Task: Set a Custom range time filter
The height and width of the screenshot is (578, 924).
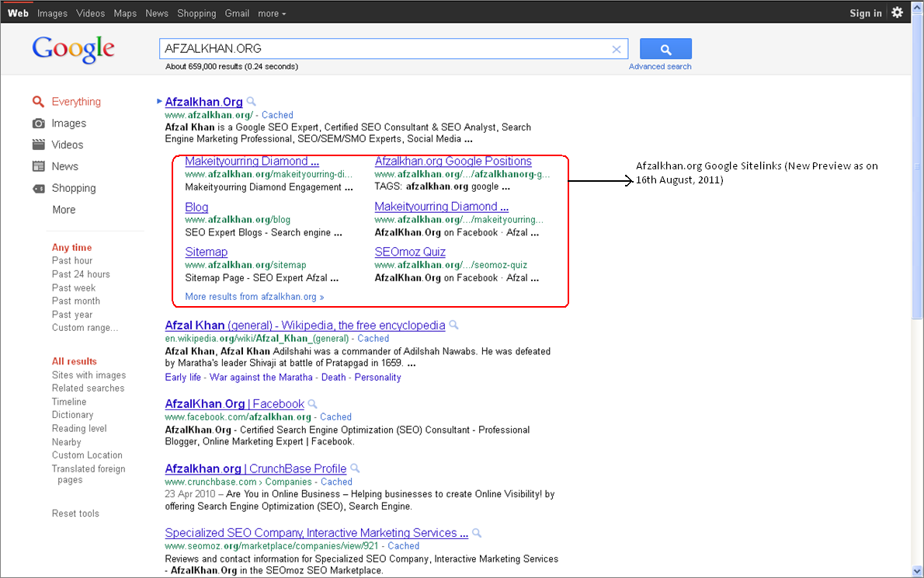Action: [85, 328]
